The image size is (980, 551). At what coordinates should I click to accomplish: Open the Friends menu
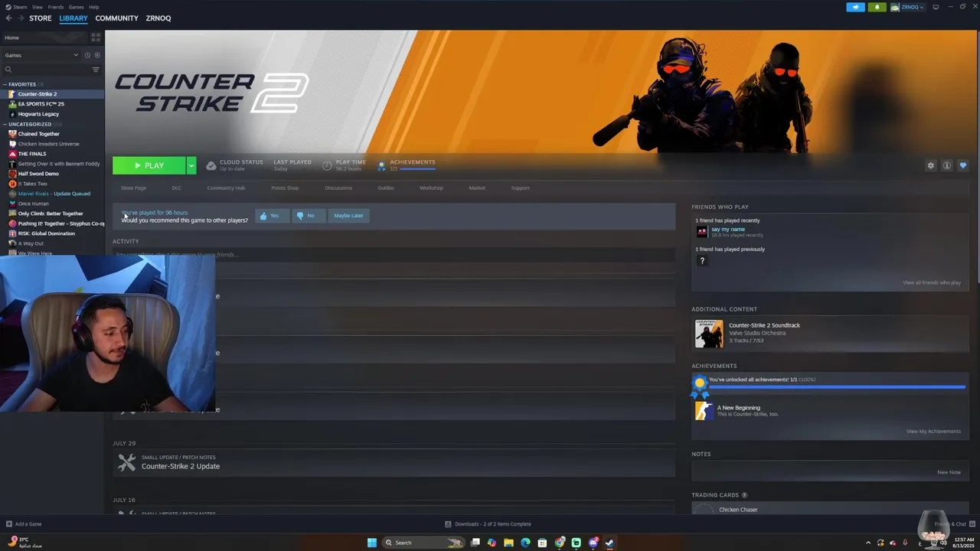tap(56, 7)
